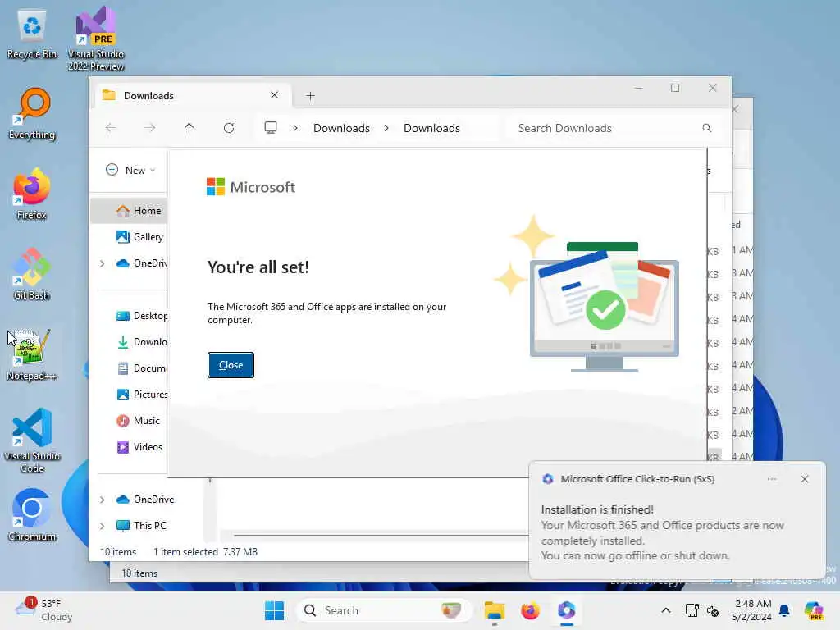Open the taskbar clock and calendar

[753, 610]
